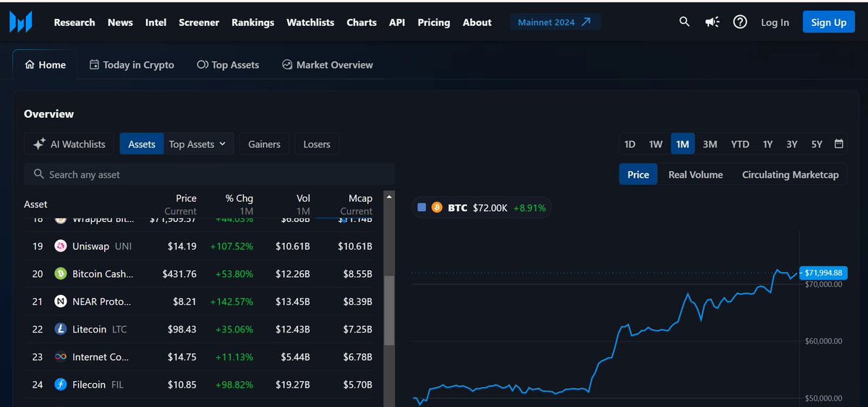868x407 pixels.
Task: Focus the Search any asset field
Action: tap(209, 174)
